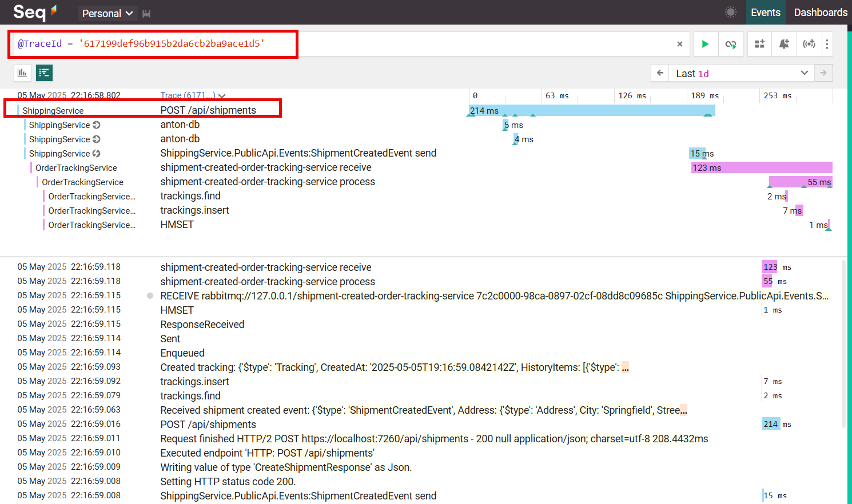Select the trackings.find span in trace tree
The height and width of the screenshot is (504, 852).
tap(190, 196)
